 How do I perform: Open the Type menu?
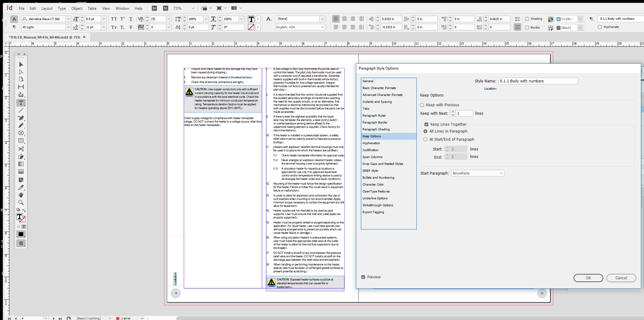(x=62, y=8)
